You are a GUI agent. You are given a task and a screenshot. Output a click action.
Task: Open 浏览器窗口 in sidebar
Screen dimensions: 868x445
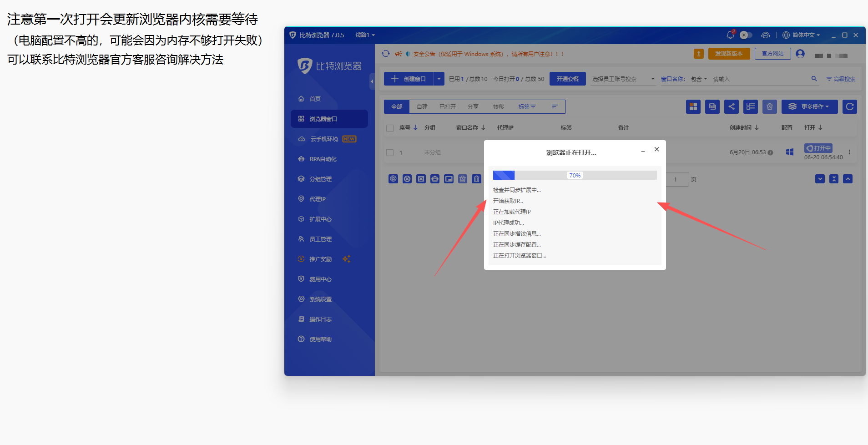[x=329, y=119]
